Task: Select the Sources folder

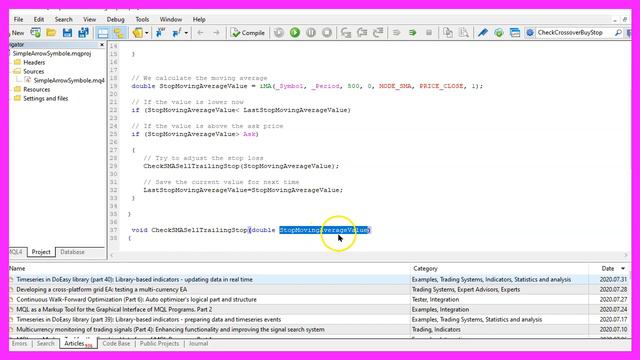Action: pos(33,71)
